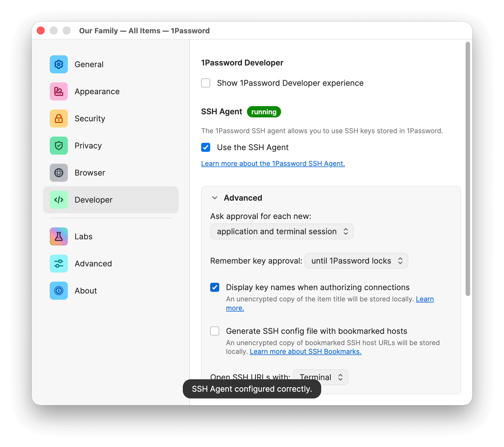Image resolution: width=504 pixels, height=447 pixels.
Task: Open the Terminal dropdown for SSH URLs
Action: 320,377
